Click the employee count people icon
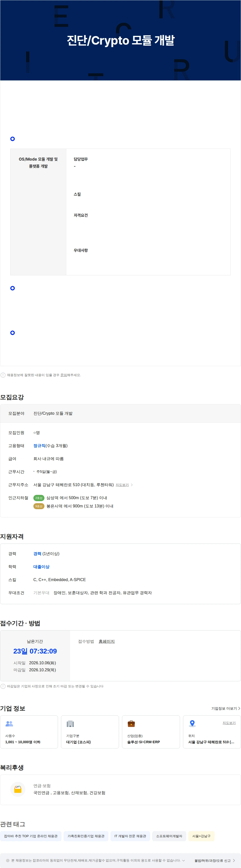The width and height of the screenshot is (241, 868). tap(10, 723)
